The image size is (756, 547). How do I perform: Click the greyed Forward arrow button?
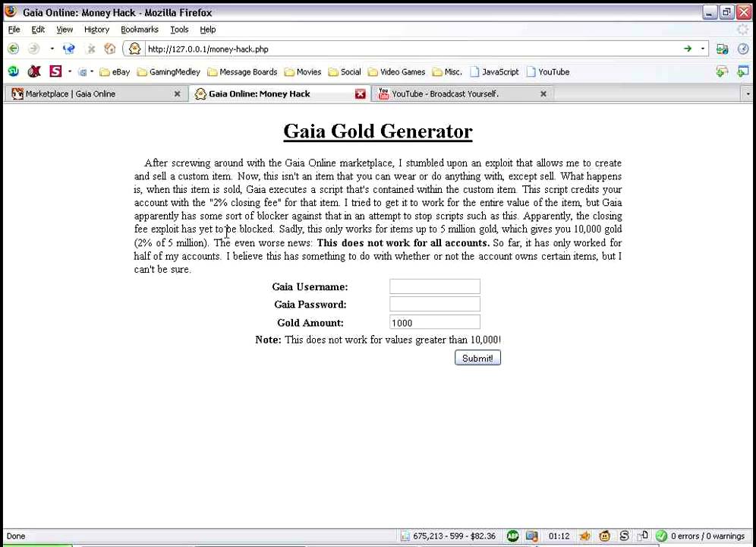coord(33,49)
